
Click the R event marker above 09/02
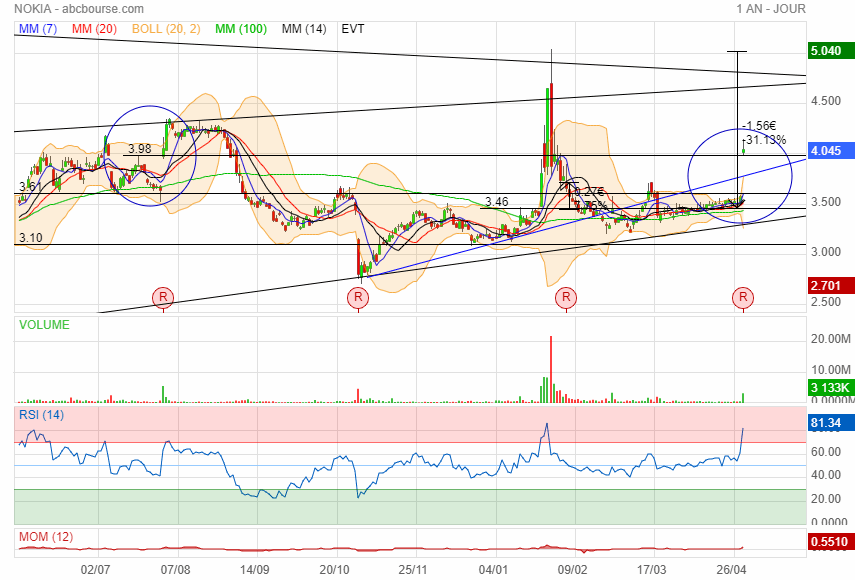566,298
